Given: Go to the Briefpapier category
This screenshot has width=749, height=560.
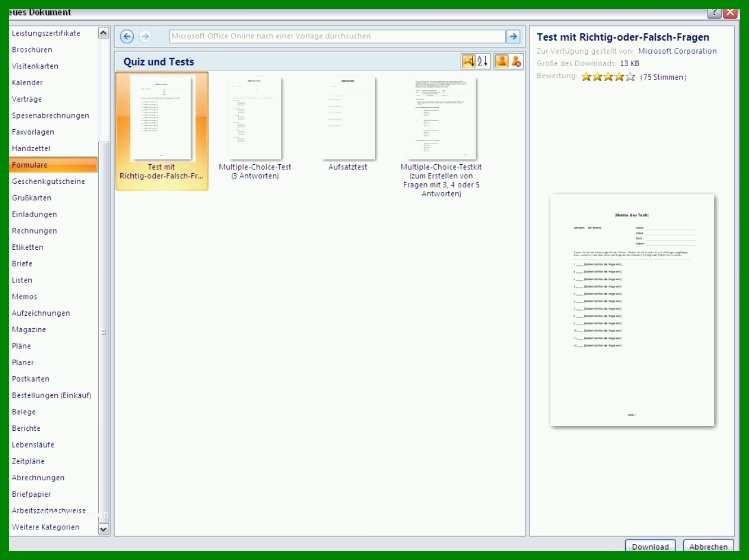Looking at the screenshot, I should pyautogui.click(x=31, y=495).
